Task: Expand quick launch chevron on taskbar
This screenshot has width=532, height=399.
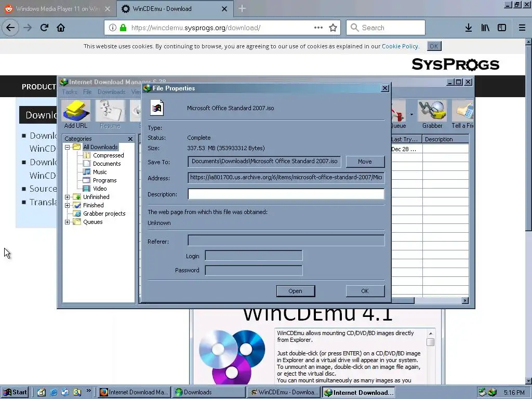Action: click(88, 390)
